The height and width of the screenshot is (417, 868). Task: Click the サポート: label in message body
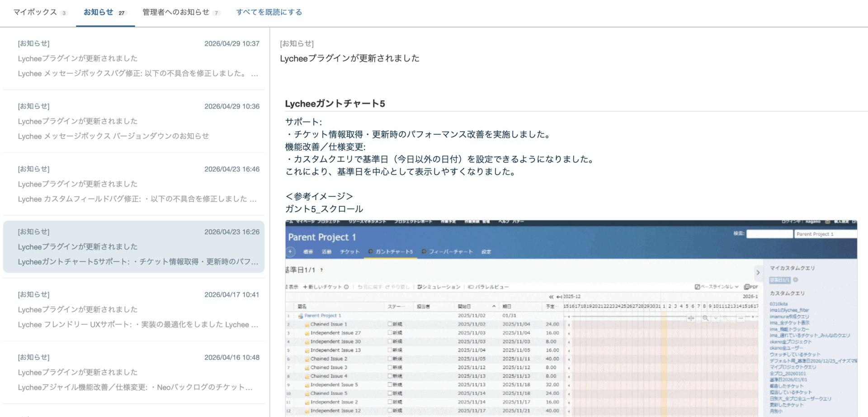click(x=303, y=122)
